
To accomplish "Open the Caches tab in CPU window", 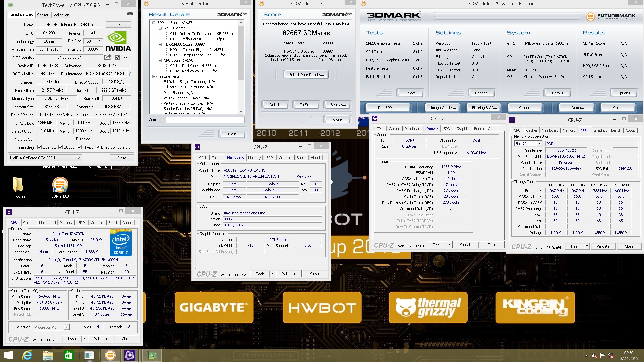I will tap(29, 223).
